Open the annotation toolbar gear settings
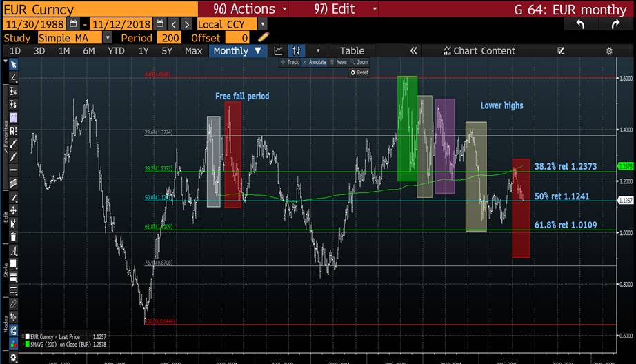The height and width of the screenshot is (364, 636). pyautogui.click(x=13, y=358)
